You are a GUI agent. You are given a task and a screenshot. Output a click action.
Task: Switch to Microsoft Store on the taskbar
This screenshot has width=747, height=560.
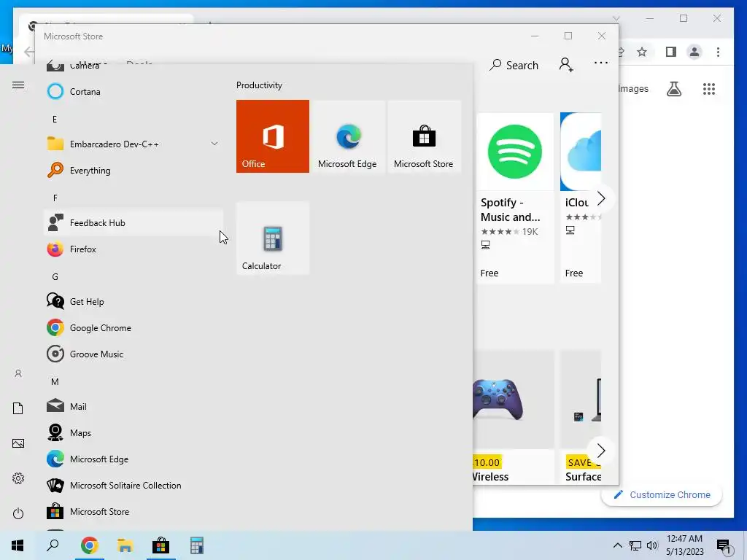[x=161, y=545]
